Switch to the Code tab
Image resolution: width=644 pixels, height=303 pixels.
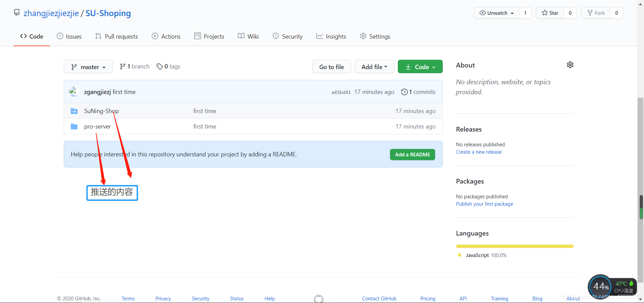(x=32, y=36)
